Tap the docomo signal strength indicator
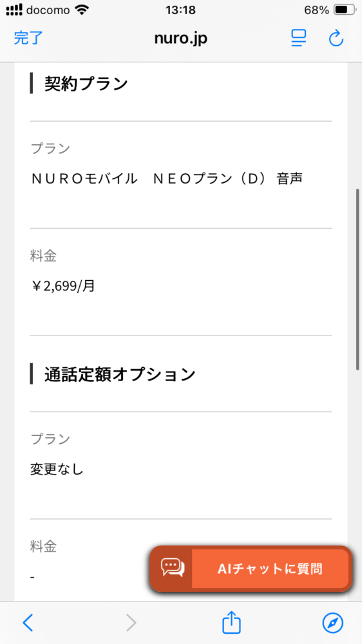362x644 pixels. (x=14, y=10)
